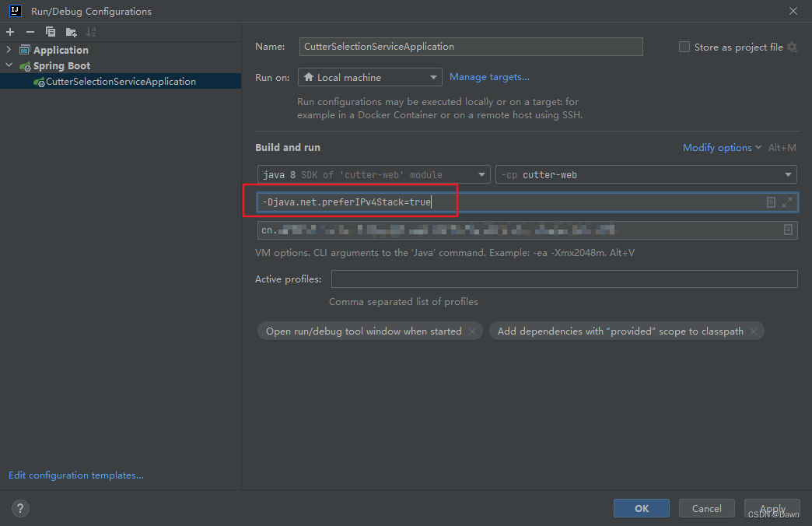Open the Run on Local machine dropdown
The image size is (812, 526).
pyautogui.click(x=369, y=77)
